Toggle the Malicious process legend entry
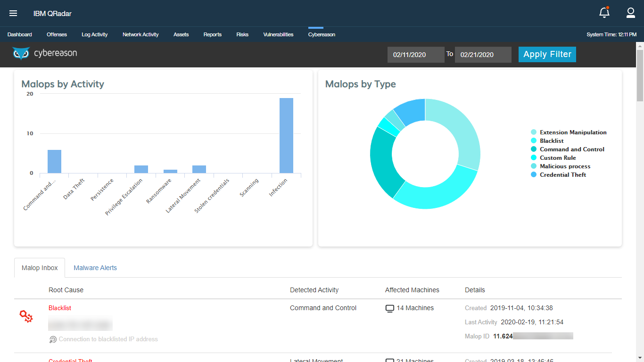Image resolution: width=644 pixels, height=362 pixels. pyautogui.click(x=564, y=166)
